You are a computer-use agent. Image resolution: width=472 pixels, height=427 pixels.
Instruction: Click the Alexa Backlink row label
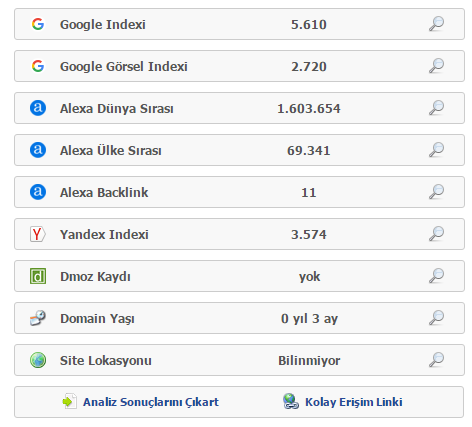[104, 192]
